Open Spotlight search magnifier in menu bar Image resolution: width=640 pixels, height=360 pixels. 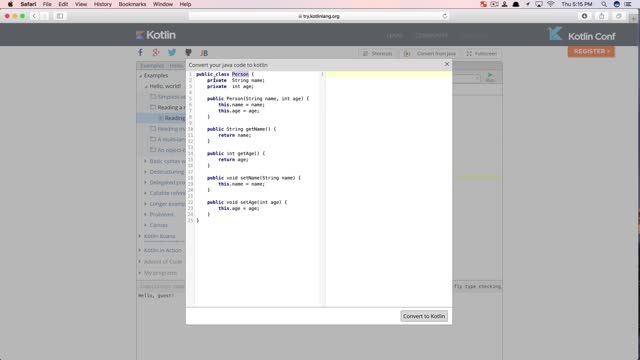point(604,4)
